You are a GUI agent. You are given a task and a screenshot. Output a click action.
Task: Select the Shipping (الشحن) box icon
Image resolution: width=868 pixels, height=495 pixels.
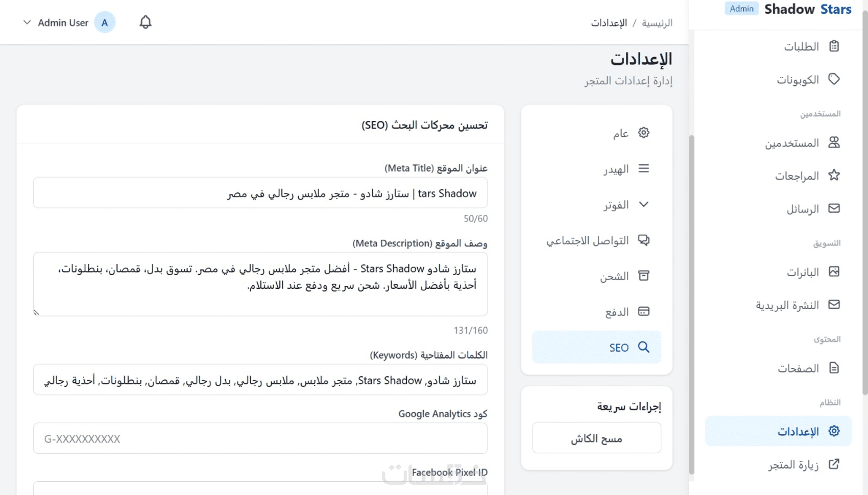pos(644,276)
